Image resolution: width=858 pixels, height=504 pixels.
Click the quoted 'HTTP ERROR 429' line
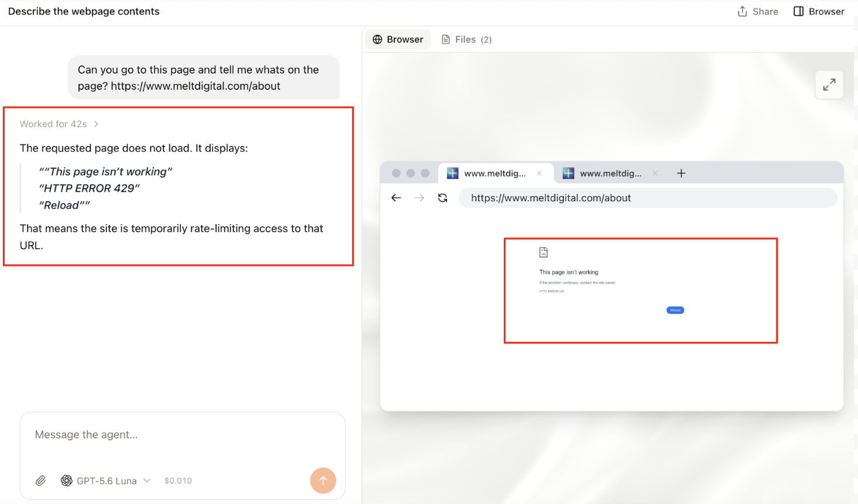89,188
